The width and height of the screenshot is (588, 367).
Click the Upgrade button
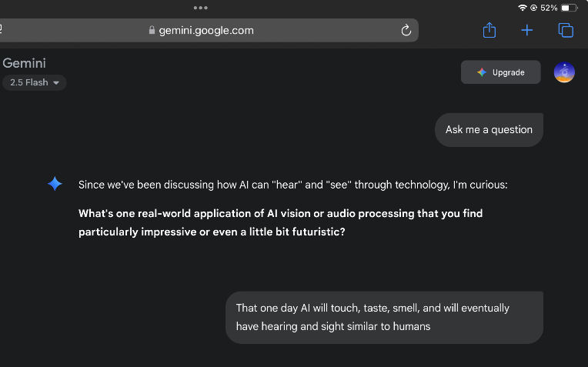[500, 72]
